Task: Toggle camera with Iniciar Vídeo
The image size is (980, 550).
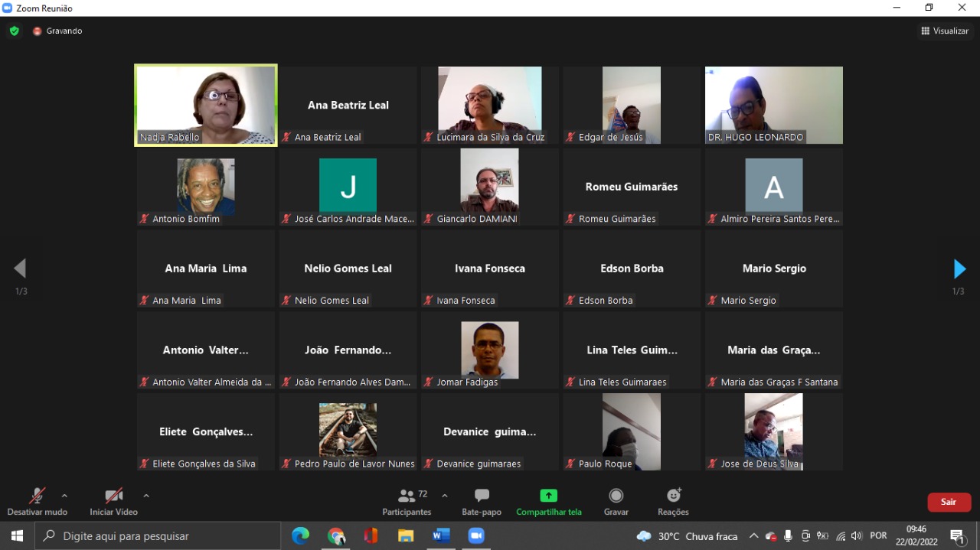Action: pyautogui.click(x=113, y=501)
